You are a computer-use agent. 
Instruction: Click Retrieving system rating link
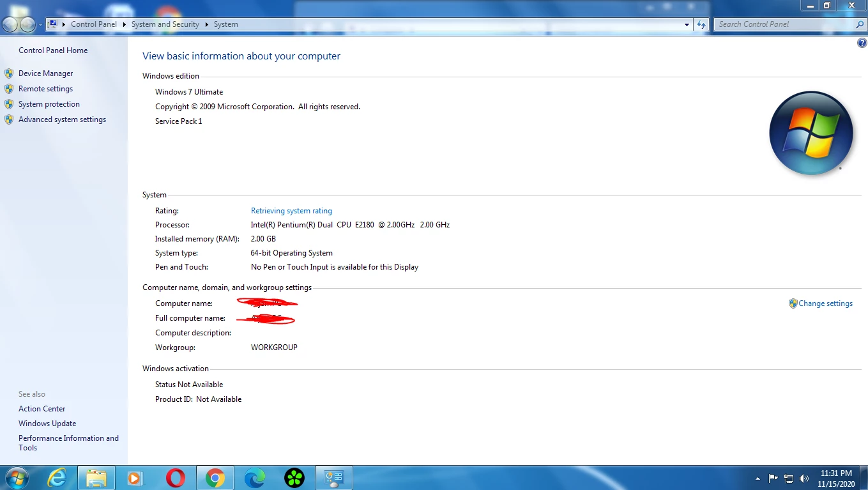[x=291, y=211]
